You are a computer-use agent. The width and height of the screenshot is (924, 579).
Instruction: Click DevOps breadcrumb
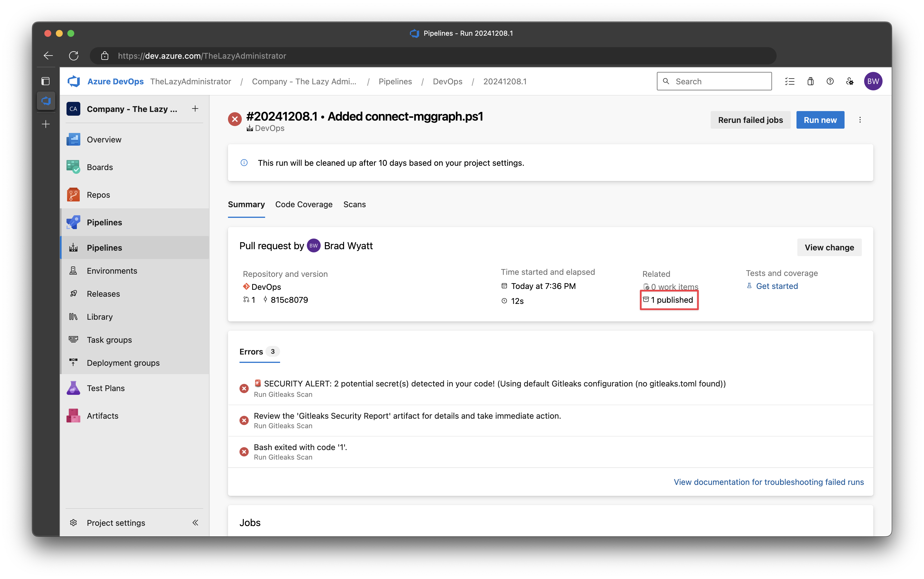[447, 81]
